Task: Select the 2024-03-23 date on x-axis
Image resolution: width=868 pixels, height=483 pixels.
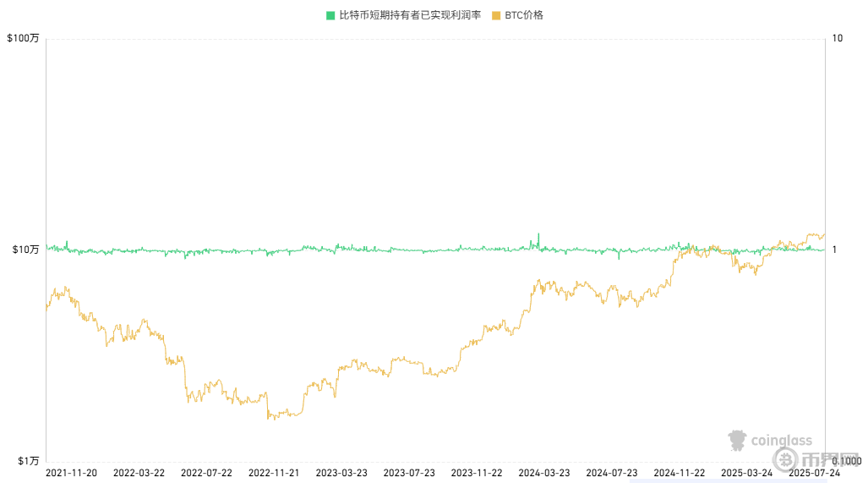Action: tap(544, 473)
